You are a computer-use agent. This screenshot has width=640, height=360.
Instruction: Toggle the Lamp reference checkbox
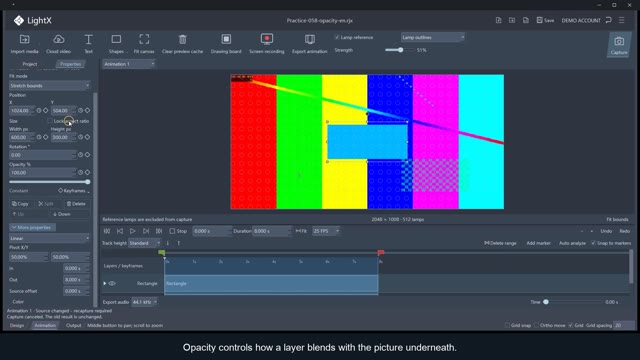click(337, 37)
